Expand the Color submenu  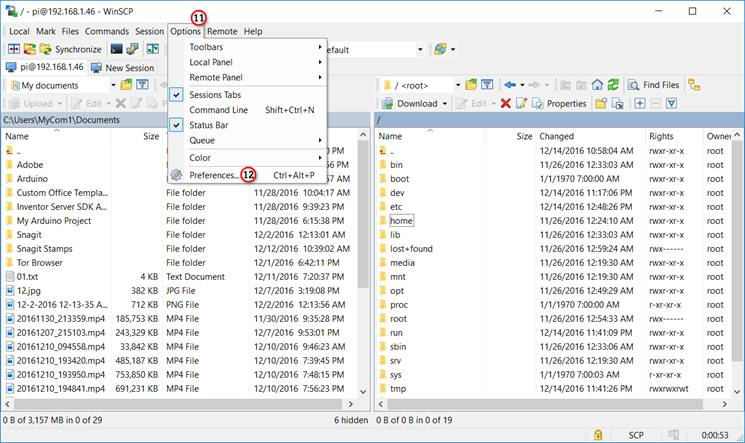point(248,157)
